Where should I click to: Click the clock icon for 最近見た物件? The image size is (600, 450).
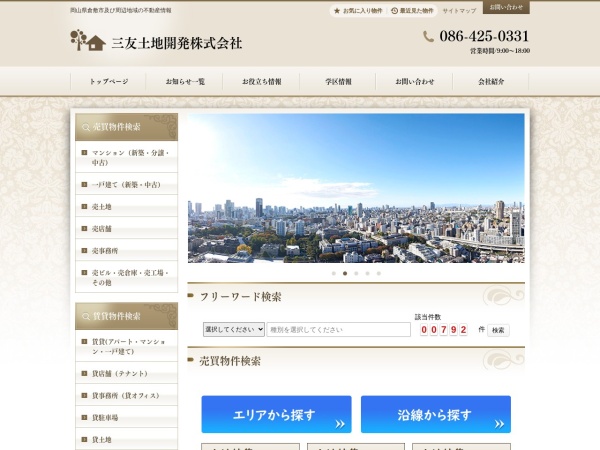(x=394, y=11)
